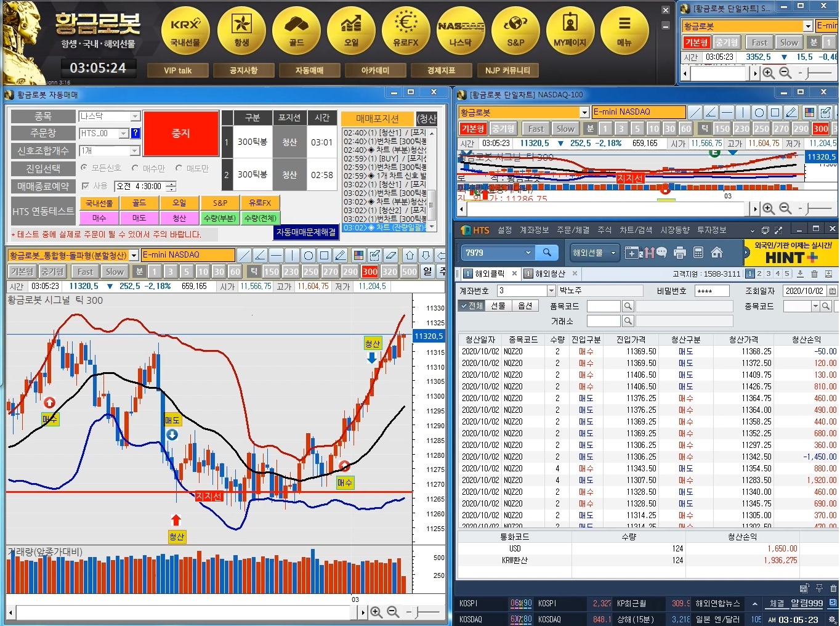Click the red 중지 button
The image size is (840, 626).
(x=181, y=134)
